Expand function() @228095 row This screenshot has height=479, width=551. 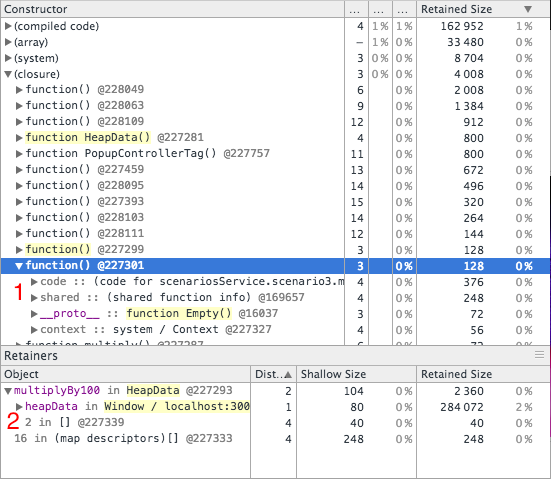(19, 186)
